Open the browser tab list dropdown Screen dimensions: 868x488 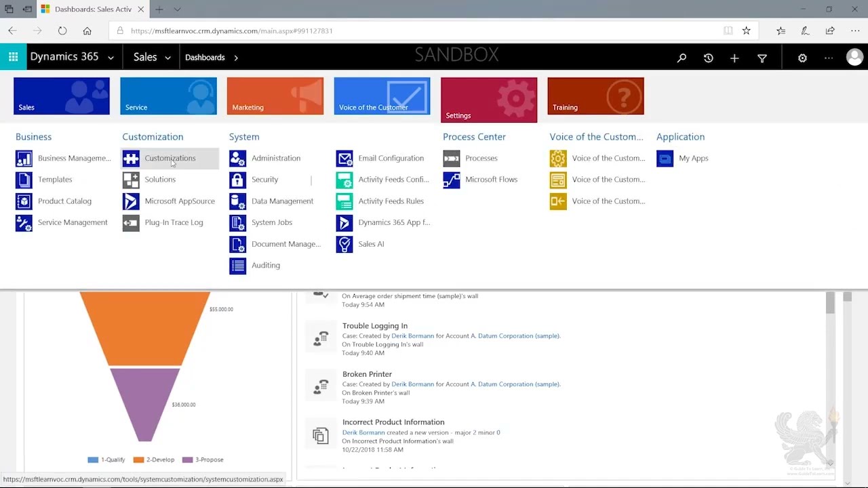pyautogui.click(x=177, y=9)
